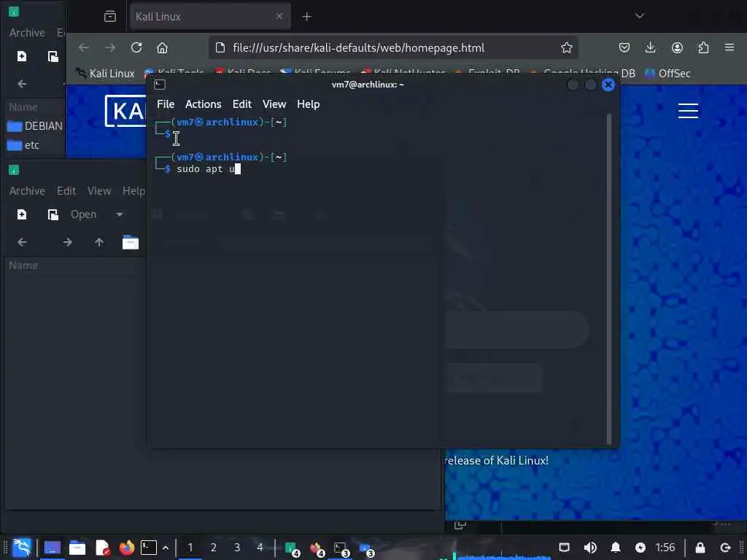Switch to workspace 3
Image resolution: width=747 pixels, height=560 pixels.
(x=237, y=548)
